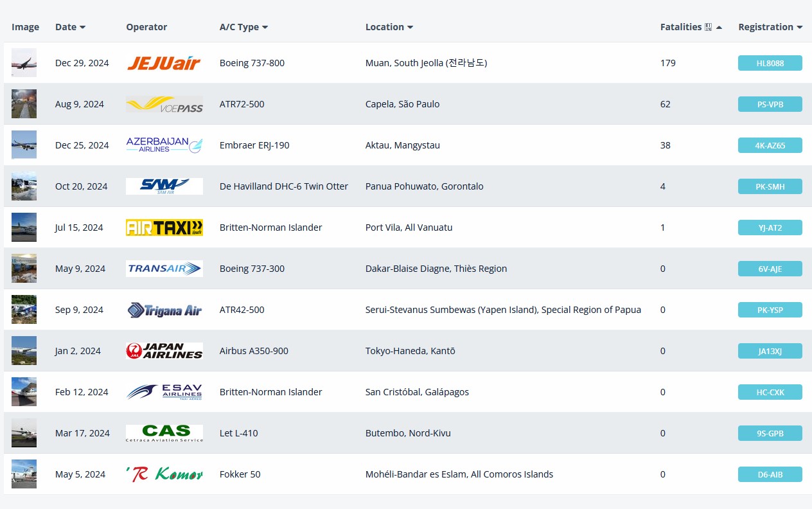
Task: Click the "ATR42-500" aircraft type cell
Action: coord(242,310)
